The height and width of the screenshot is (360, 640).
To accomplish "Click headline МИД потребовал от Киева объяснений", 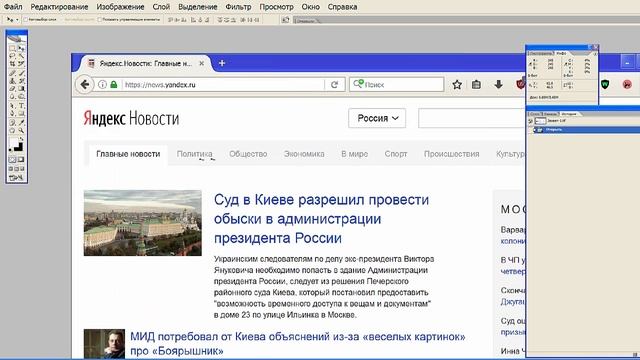I will [x=298, y=343].
